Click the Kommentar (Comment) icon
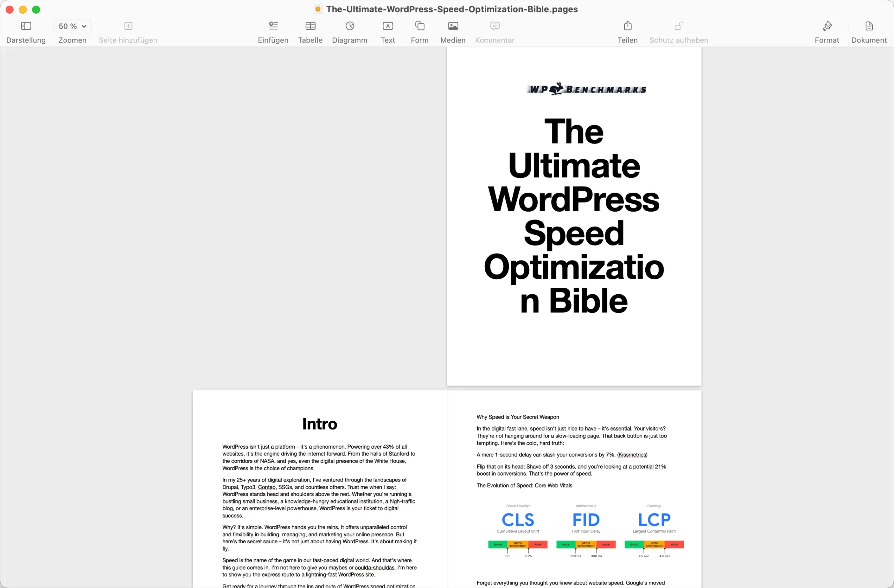The width and height of the screenshot is (894, 588). point(495,25)
